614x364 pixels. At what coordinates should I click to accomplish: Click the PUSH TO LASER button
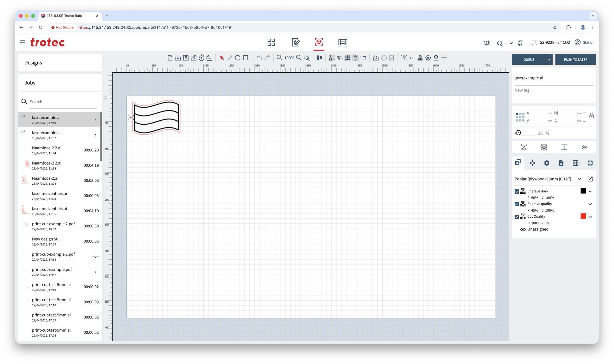(575, 60)
